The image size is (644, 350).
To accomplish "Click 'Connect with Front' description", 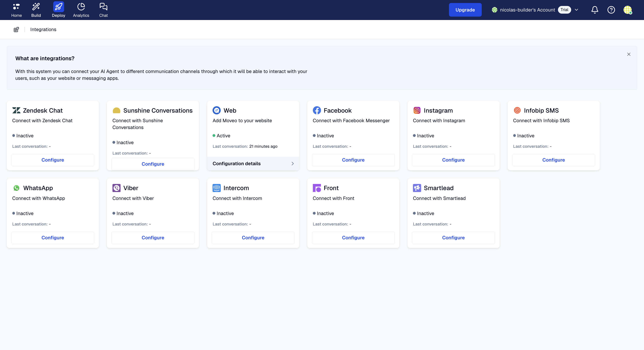I will tap(333, 198).
